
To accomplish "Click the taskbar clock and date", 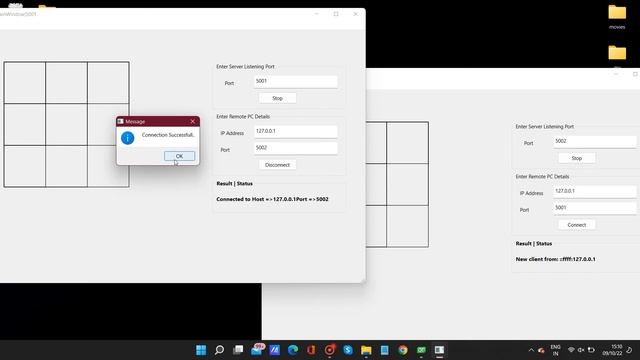I will 613,350.
